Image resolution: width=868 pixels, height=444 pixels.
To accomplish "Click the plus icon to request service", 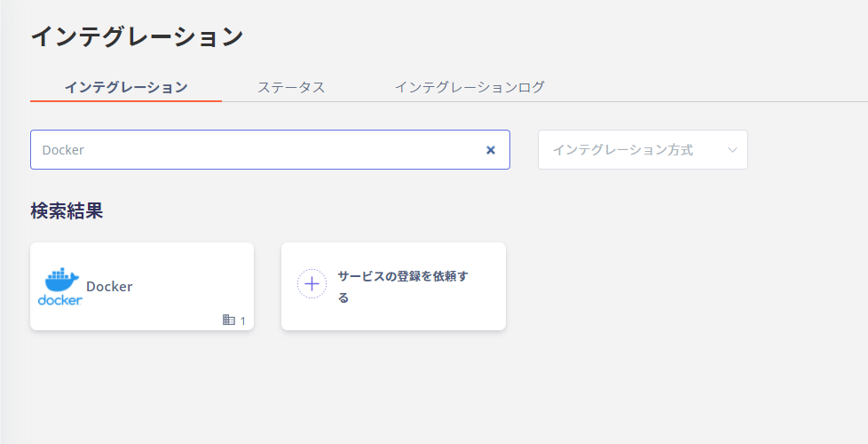I will [x=312, y=284].
